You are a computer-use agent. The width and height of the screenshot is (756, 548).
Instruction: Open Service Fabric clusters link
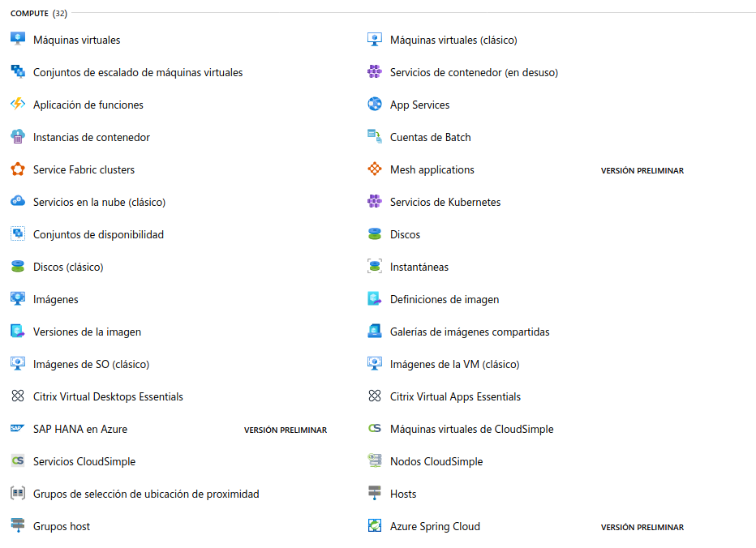84,169
